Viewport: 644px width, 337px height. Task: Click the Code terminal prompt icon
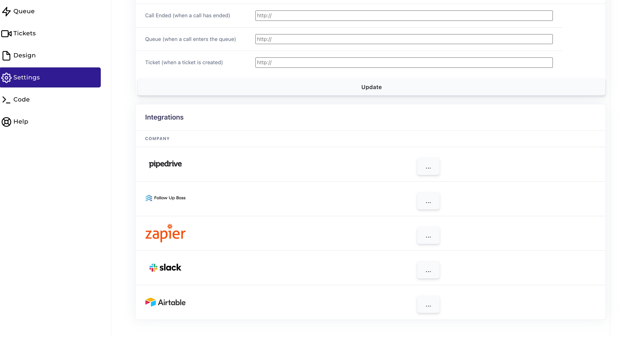tap(6, 100)
